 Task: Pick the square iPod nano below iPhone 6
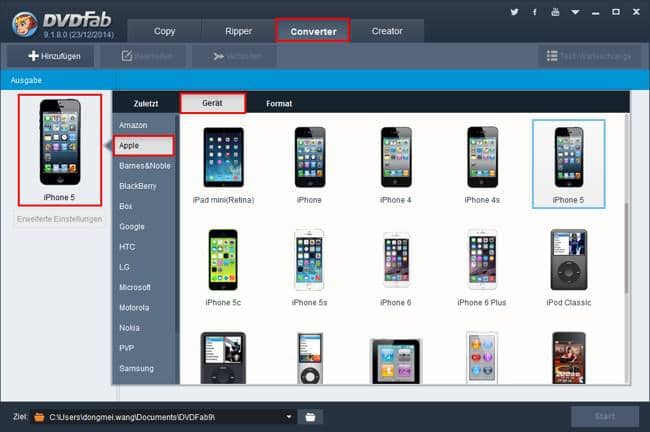point(396,361)
